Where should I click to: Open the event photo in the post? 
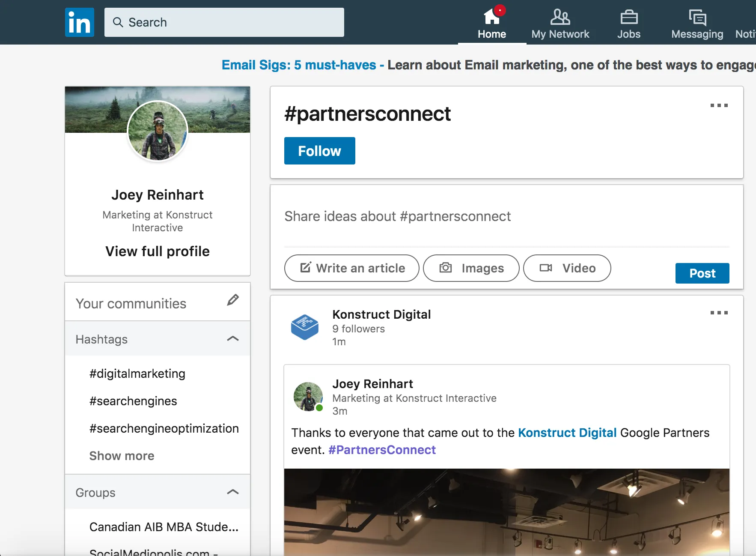(507, 512)
